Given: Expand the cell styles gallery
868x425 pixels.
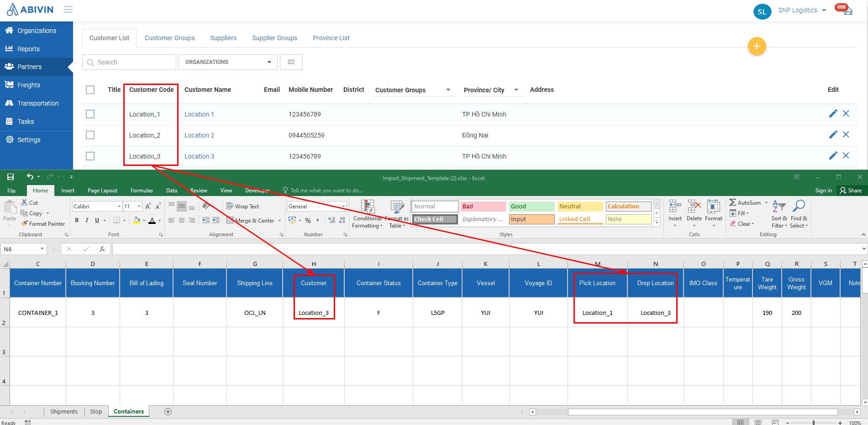Looking at the screenshot, I should (x=657, y=222).
